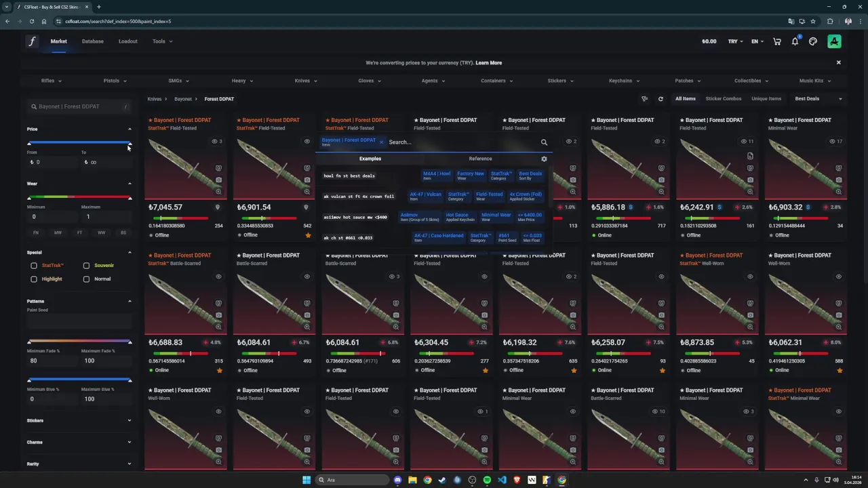Enable the Souvenir checkbox

pyautogui.click(x=86, y=266)
